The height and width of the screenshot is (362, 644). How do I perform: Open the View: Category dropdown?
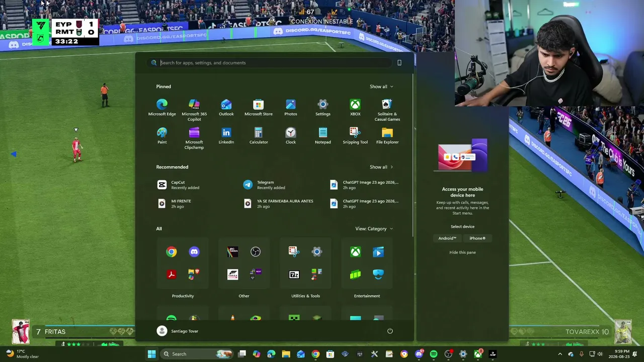[x=374, y=229]
